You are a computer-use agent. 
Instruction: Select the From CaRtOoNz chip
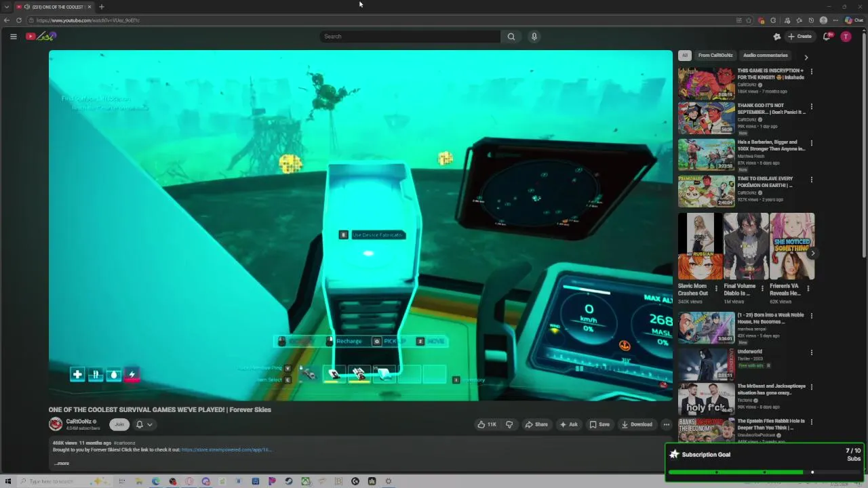715,56
